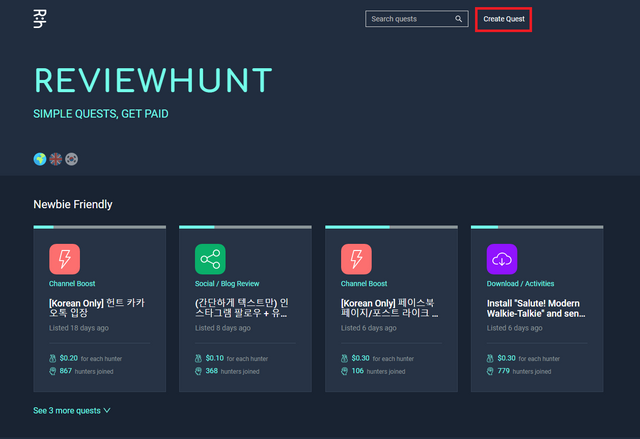The image size is (640, 439).
Task: Open the (간단하게 텍스트만) 인스타그램 팔로우 quest
Action: [x=242, y=308]
